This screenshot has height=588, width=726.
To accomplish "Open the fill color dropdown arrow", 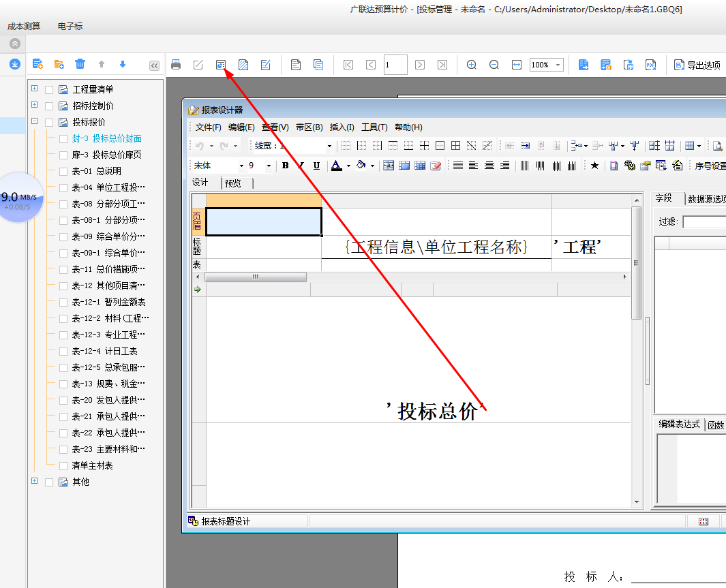I will coord(372,166).
